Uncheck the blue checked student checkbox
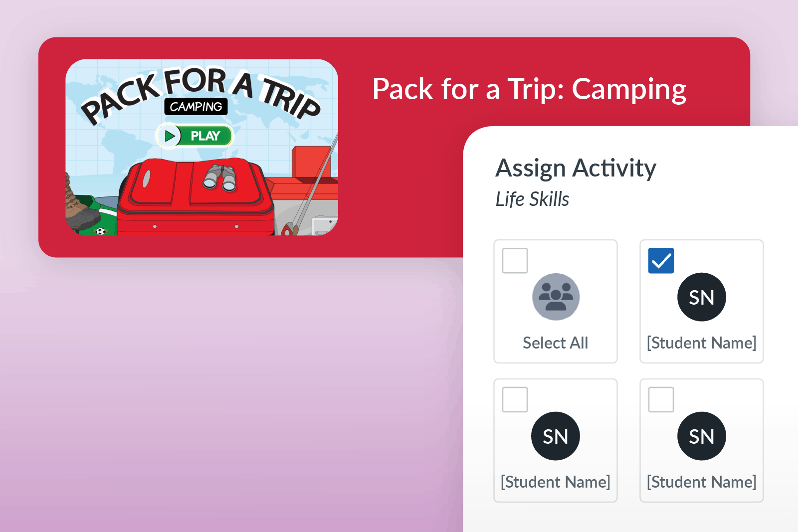The width and height of the screenshot is (798, 532). click(661, 261)
